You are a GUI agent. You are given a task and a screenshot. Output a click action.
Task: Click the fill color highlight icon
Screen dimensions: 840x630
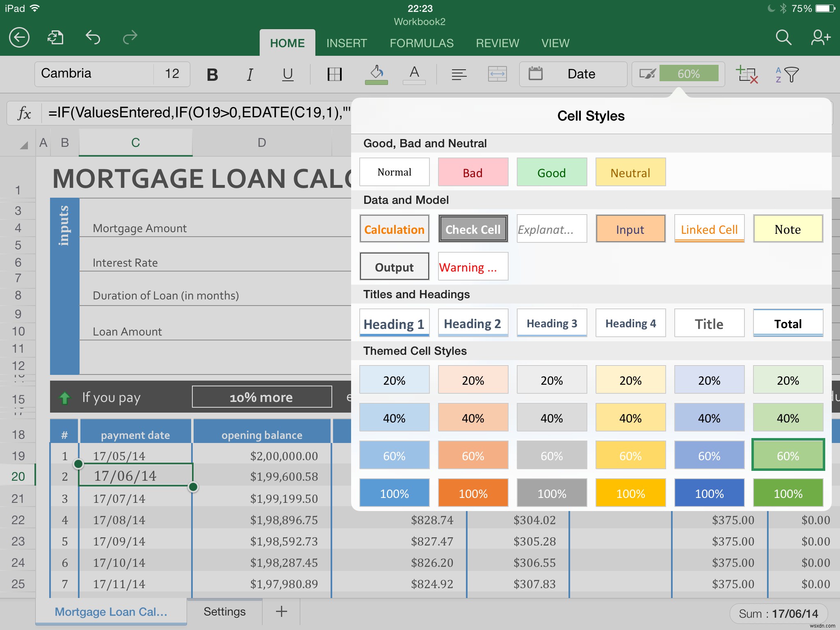(376, 74)
